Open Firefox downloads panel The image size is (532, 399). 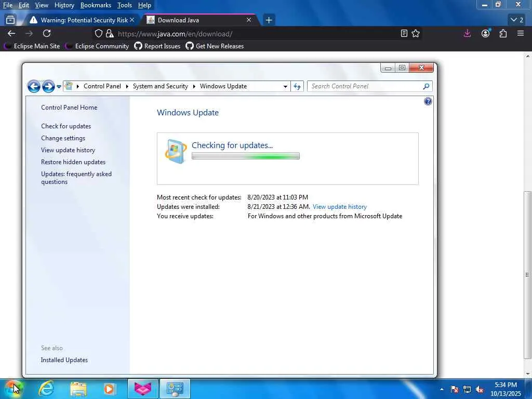click(x=467, y=34)
